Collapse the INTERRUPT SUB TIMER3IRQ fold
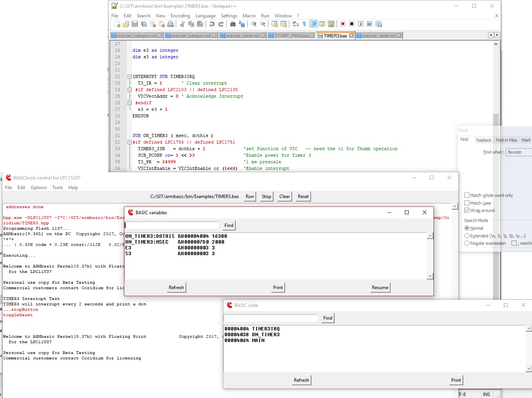532x398 pixels. [x=129, y=76]
